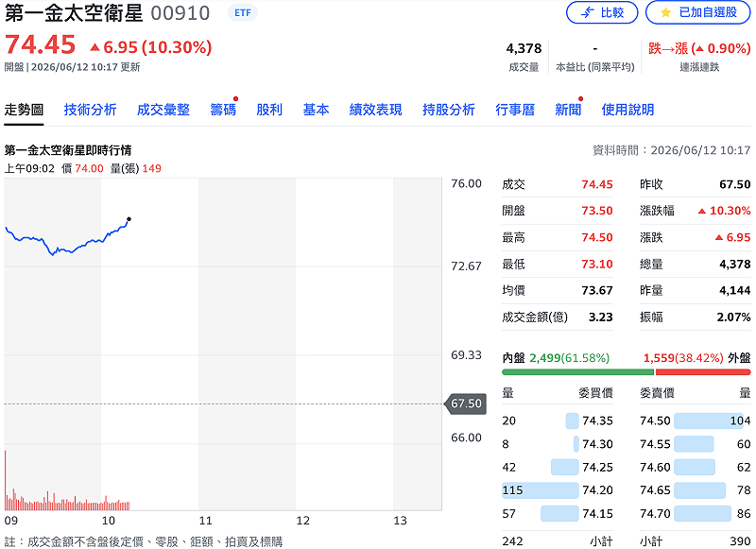Click the 跌→漲 (0.90%) streak indicator
This screenshot has height=549, width=756.
699,48
